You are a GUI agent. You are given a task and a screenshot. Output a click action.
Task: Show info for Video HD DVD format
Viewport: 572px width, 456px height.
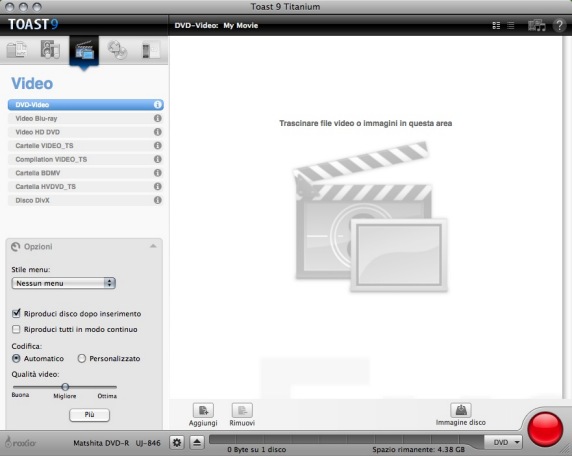pyautogui.click(x=158, y=132)
